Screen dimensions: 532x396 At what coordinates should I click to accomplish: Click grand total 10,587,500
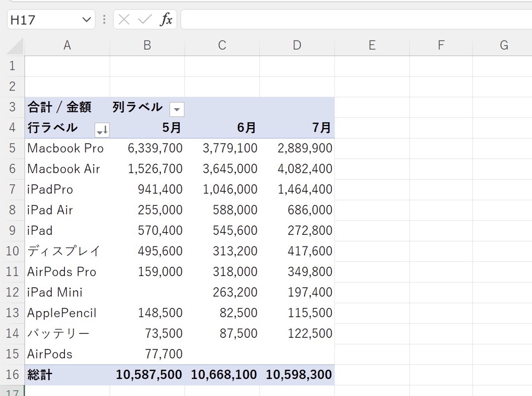(x=147, y=375)
